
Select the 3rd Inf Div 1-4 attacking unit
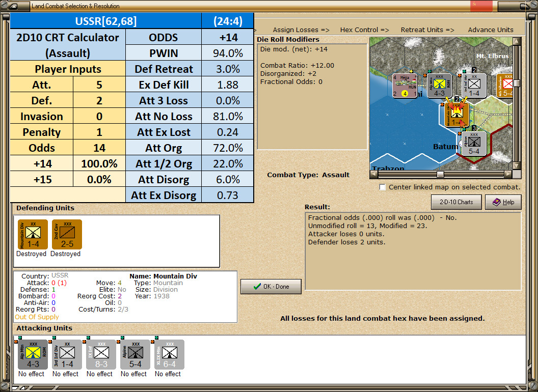click(67, 355)
